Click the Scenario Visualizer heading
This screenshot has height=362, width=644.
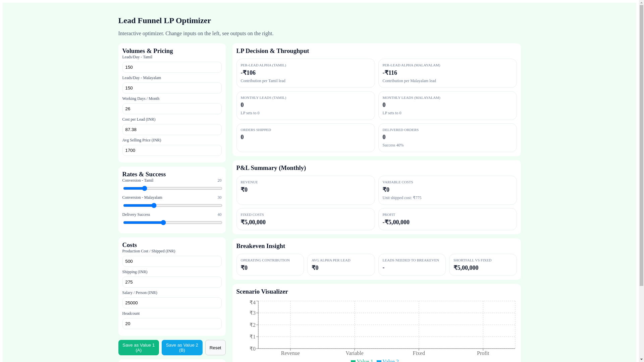coord(262,292)
